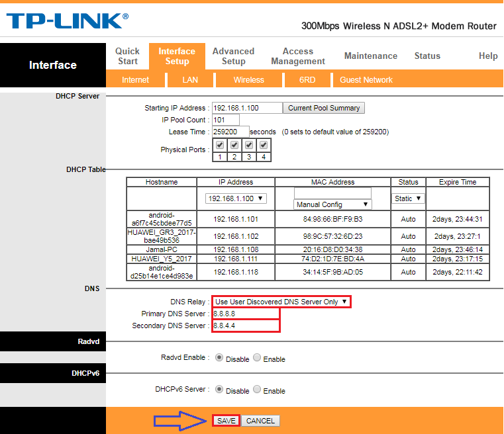Image resolution: width=504 pixels, height=434 pixels.
Task: Uncheck physical port 1 checkbox
Action: (220, 145)
